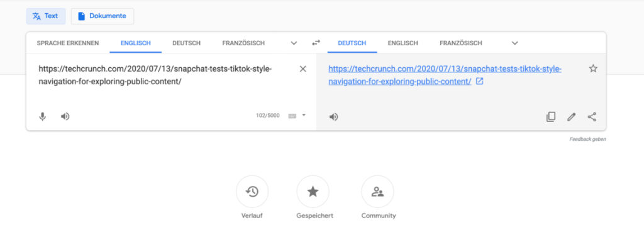
Task: Open the Verlauf history button
Action: pyautogui.click(x=252, y=192)
